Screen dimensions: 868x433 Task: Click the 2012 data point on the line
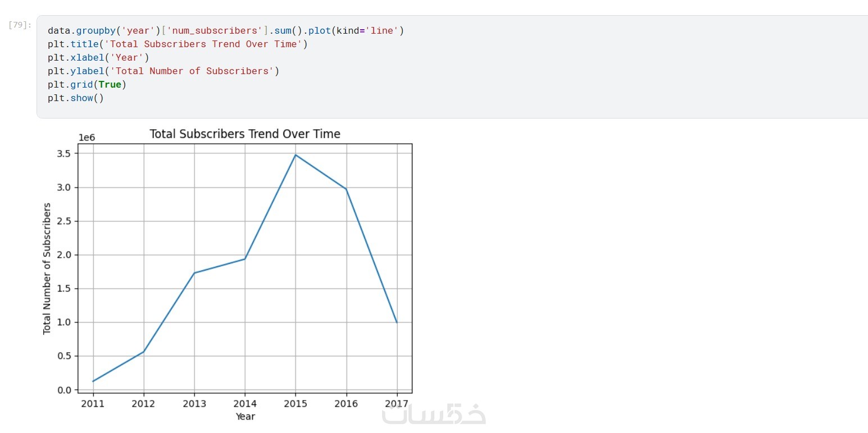tap(144, 352)
